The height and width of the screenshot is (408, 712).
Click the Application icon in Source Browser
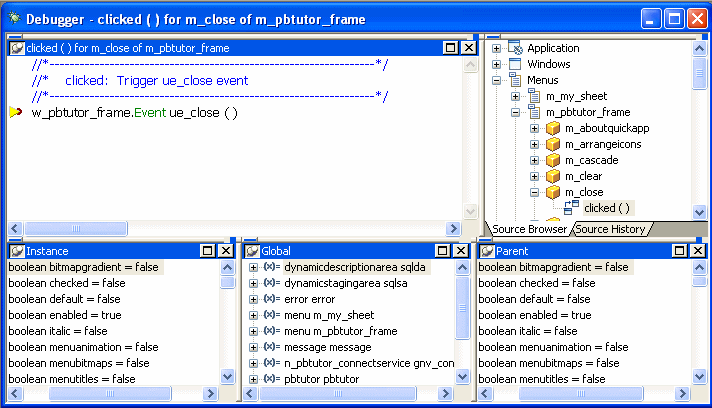pyautogui.click(x=515, y=48)
